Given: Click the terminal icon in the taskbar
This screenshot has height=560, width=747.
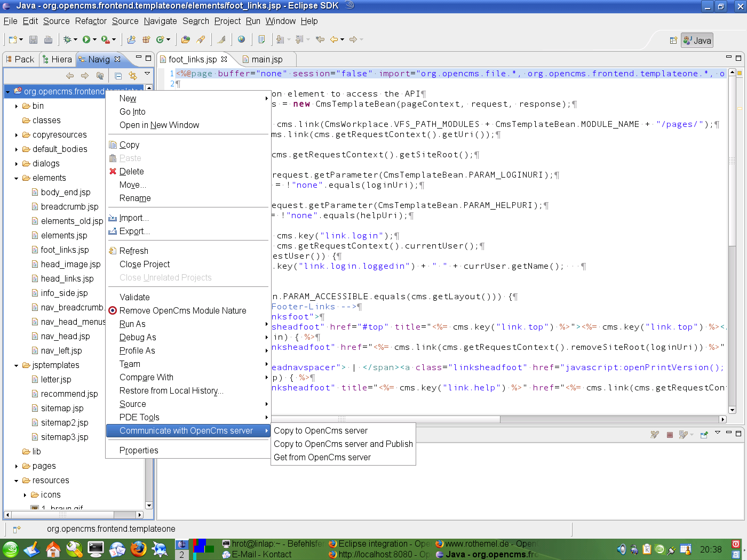Looking at the screenshot, I should tap(96, 549).
